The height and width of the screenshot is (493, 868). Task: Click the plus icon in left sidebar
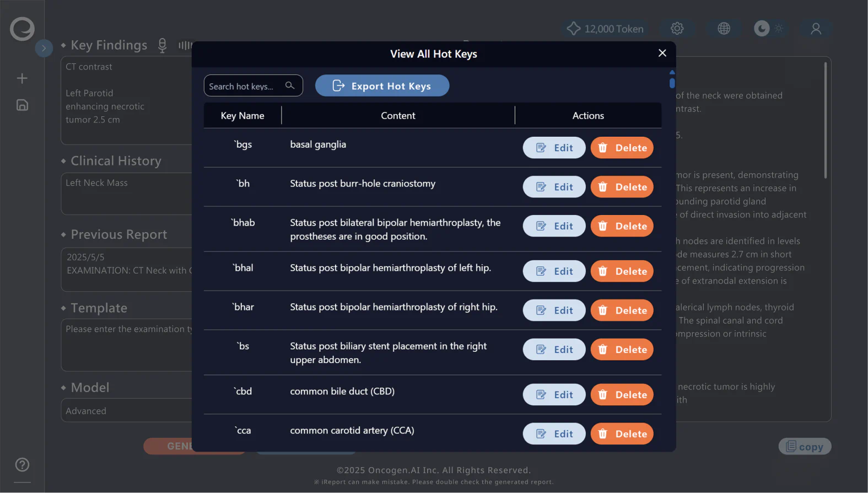[x=22, y=78]
